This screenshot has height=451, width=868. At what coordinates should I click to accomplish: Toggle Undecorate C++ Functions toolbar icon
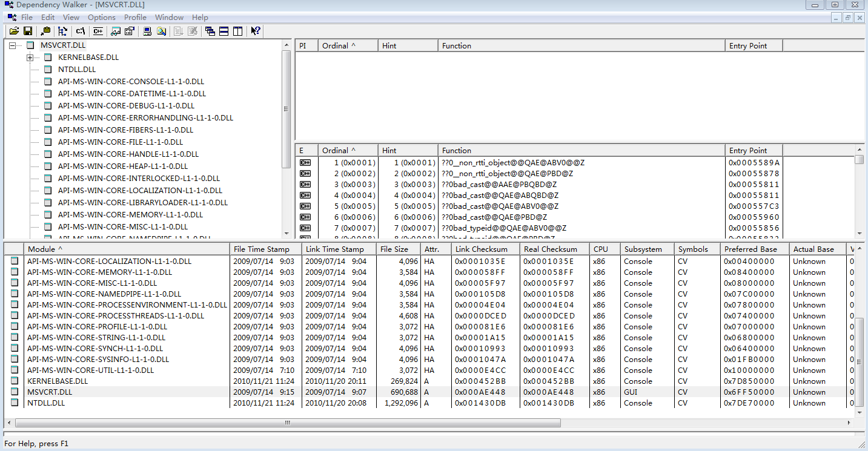tap(98, 31)
